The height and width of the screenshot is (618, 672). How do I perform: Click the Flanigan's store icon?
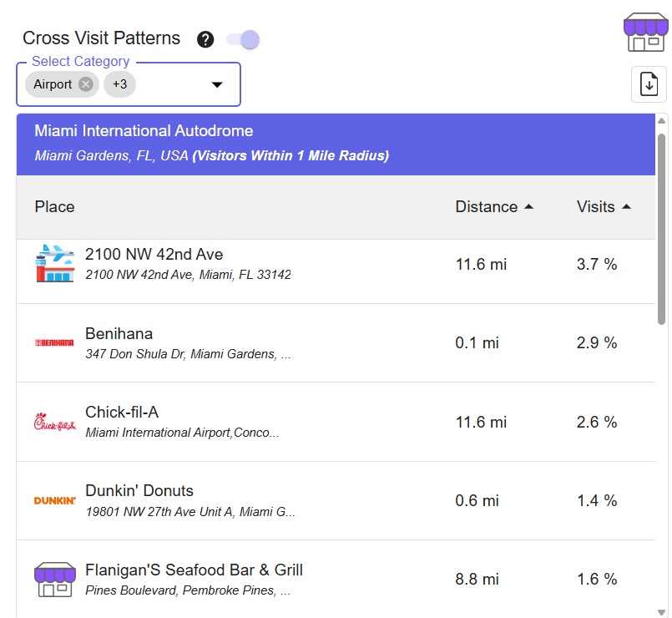55,580
